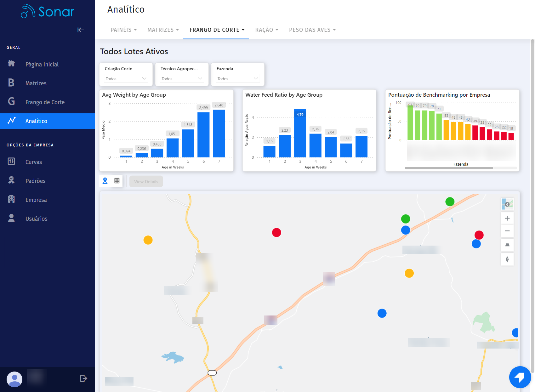Toggle the map style selector icon
The width and height of the screenshot is (535, 392).
507,204
